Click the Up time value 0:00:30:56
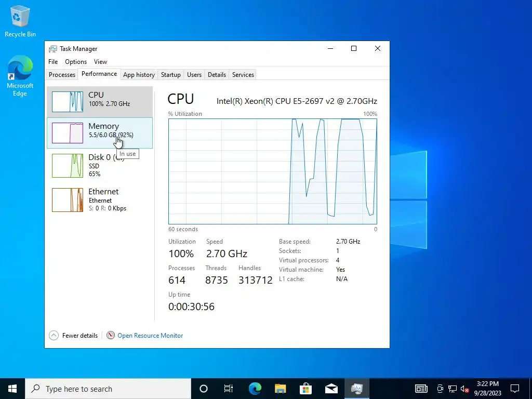This screenshot has height=399, width=532. click(191, 307)
